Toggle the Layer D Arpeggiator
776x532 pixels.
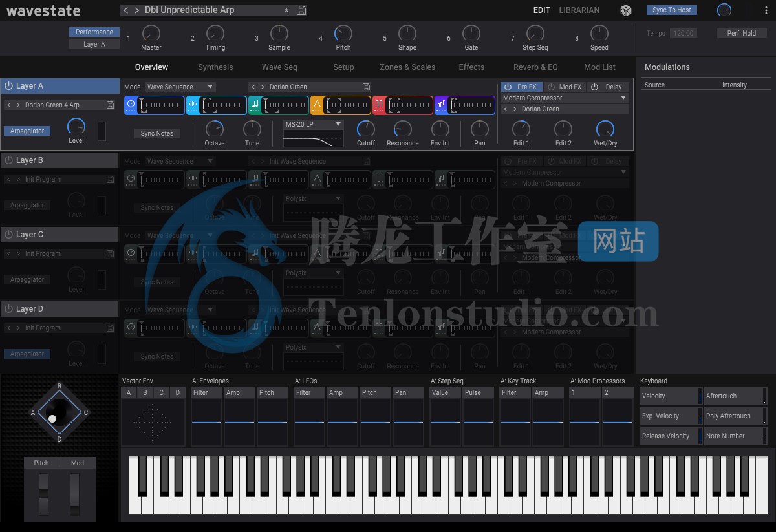point(27,354)
